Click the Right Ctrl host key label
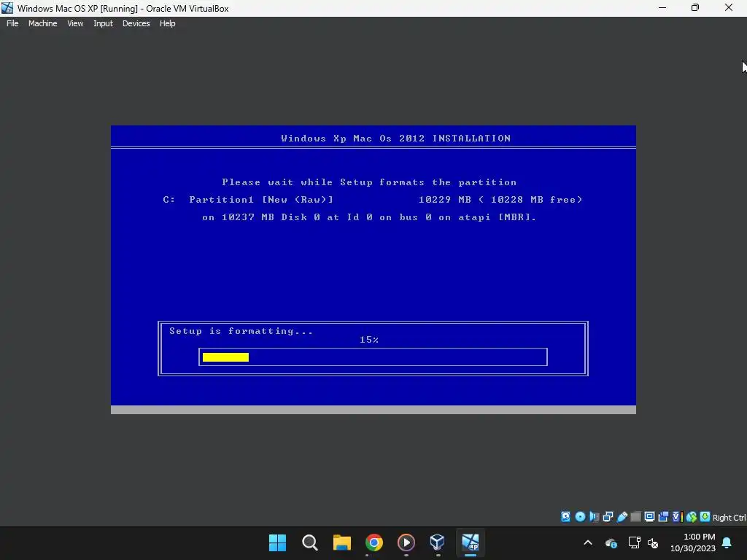Screen dimensions: 747x560 (729, 518)
